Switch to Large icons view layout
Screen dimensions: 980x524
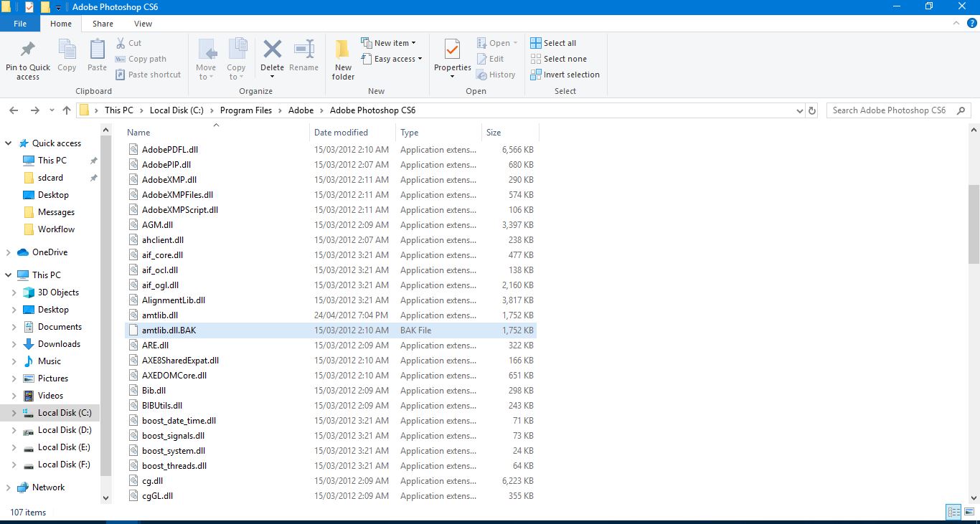[x=968, y=512]
